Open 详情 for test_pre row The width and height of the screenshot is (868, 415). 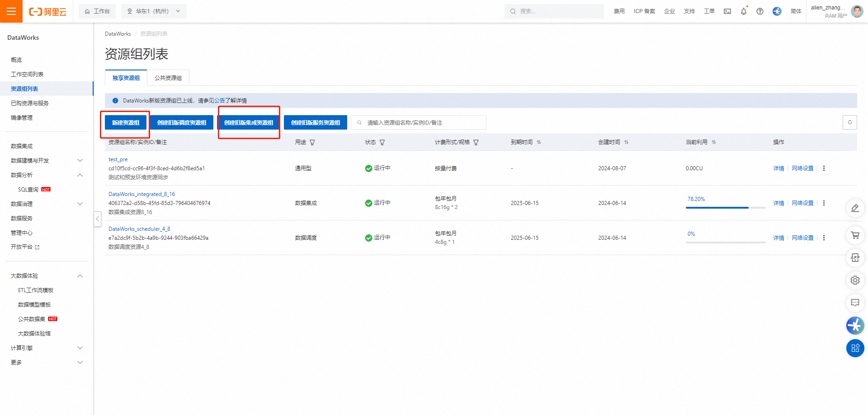(x=778, y=168)
